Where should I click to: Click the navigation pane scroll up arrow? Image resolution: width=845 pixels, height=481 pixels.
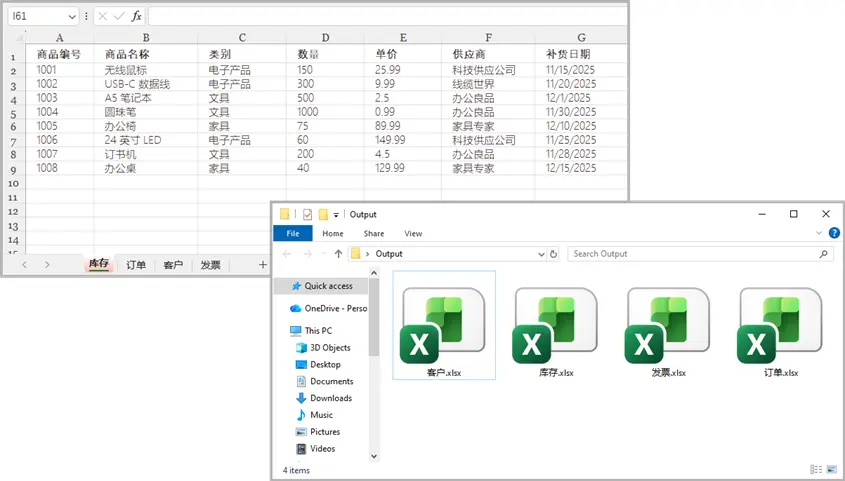point(374,274)
